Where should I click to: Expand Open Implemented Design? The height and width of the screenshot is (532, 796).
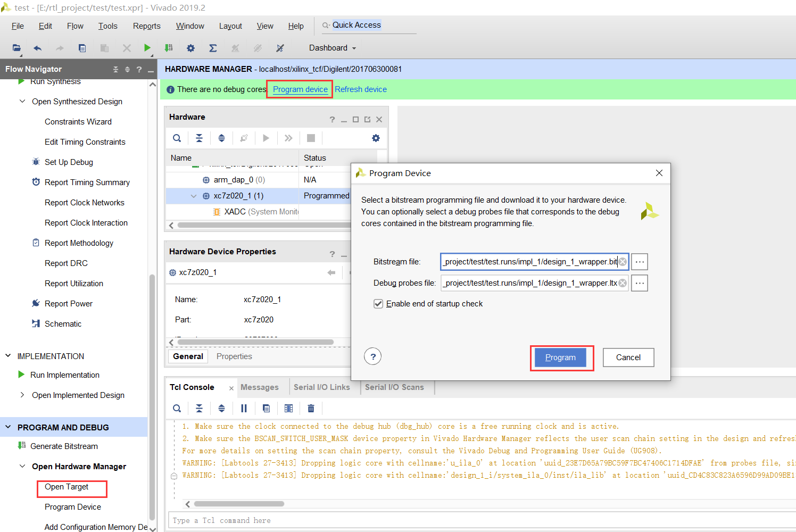(x=22, y=395)
